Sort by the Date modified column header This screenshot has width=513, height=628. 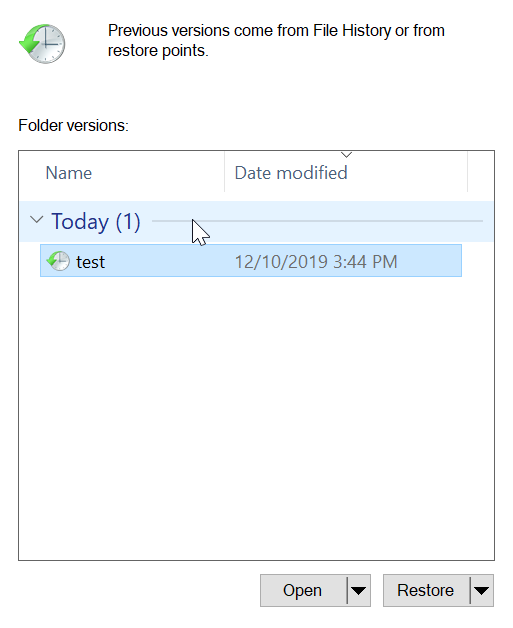[346, 172]
